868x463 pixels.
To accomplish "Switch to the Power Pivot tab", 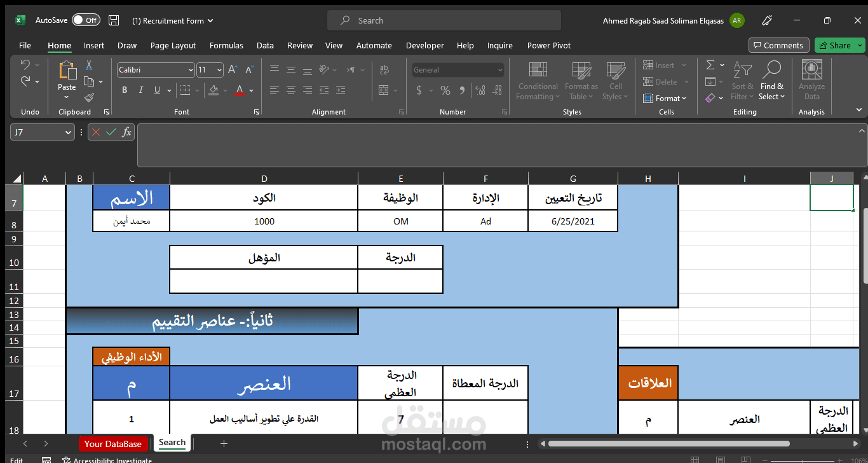I will pyautogui.click(x=549, y=45).
